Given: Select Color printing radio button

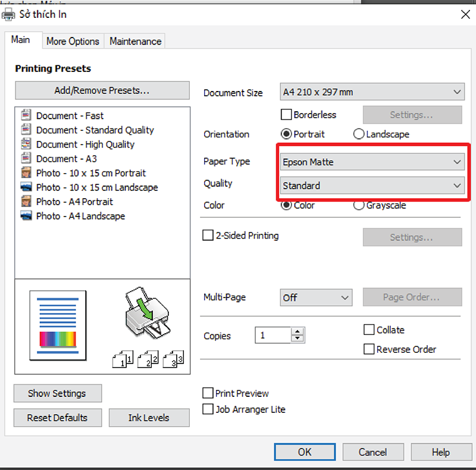Looking at the screenshot, I should point(286,205).
